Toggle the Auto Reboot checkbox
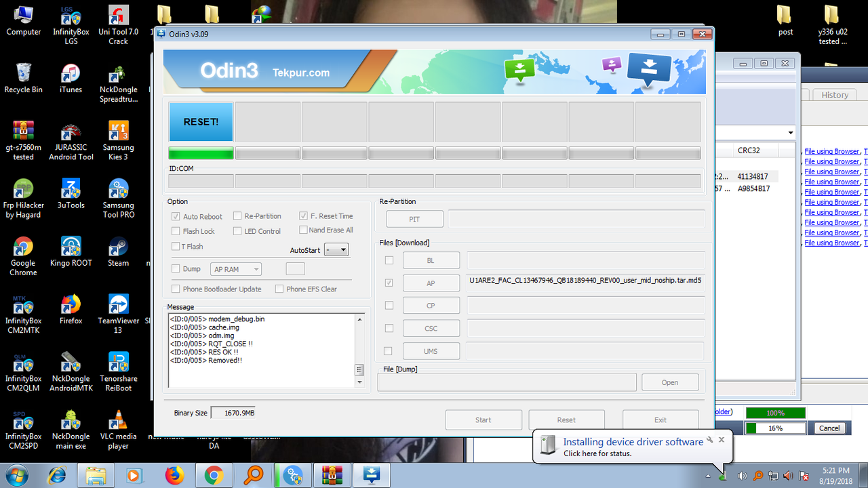The image size is (868, 488). coord(176,216)
